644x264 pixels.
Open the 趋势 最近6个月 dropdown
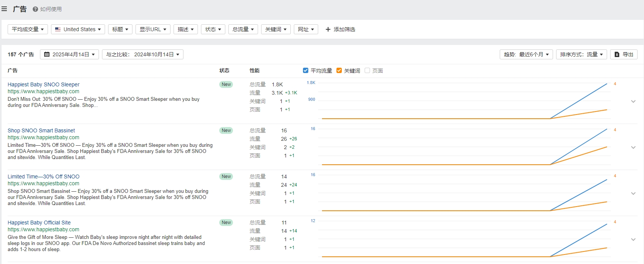tap(526, 54)
